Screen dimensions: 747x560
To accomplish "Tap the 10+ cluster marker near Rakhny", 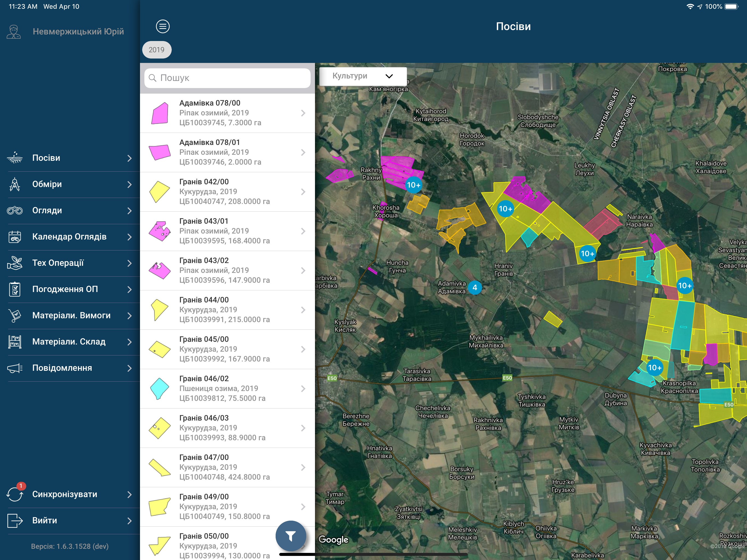I will (413, 185).
